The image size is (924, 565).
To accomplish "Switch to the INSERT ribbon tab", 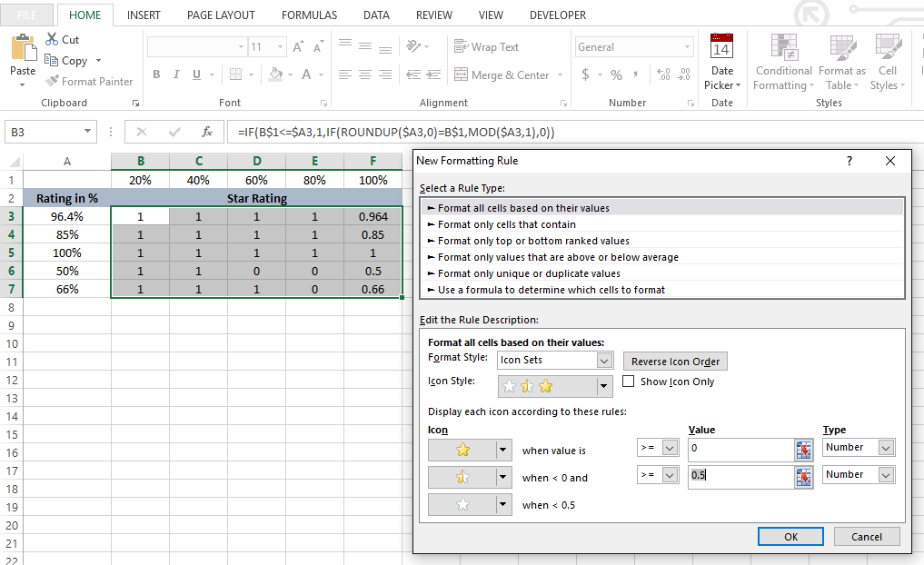I will (x=144, y=15).
